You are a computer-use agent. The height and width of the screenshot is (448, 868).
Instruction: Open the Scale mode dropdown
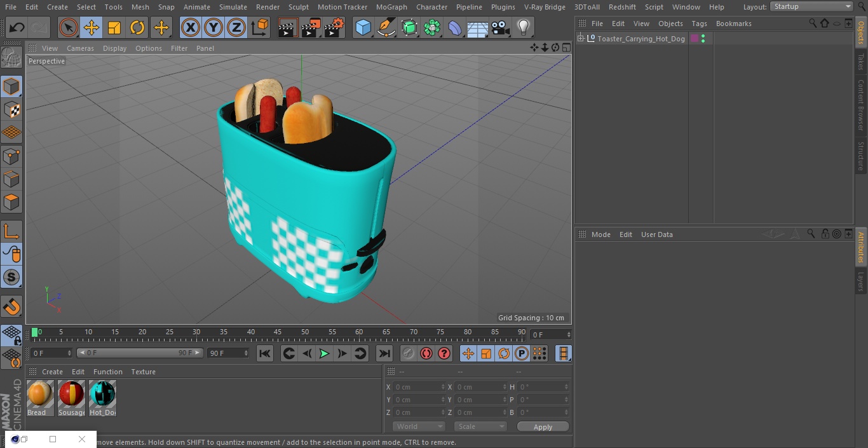pyautogui.click(x=480, y=426)
